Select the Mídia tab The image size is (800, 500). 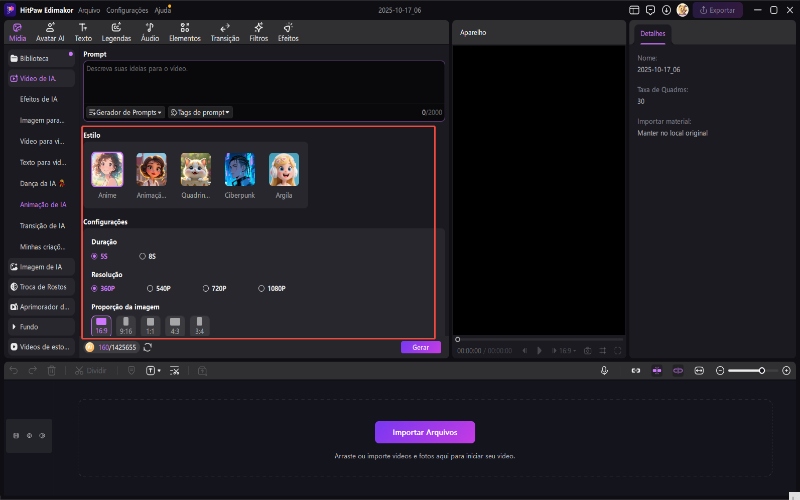click(17, 32)
